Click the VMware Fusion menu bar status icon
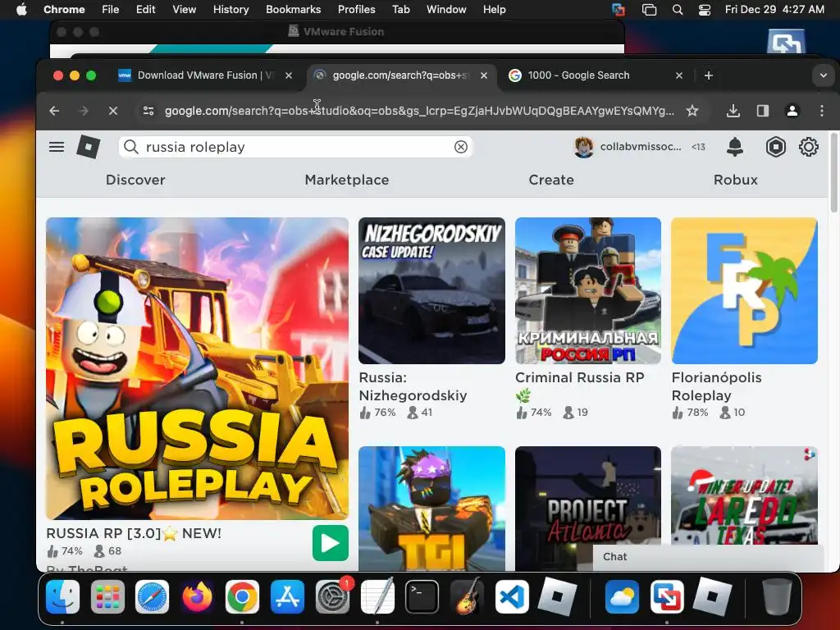Image resolution: width=840 pixels, height=630 pixels. point(619,9)
